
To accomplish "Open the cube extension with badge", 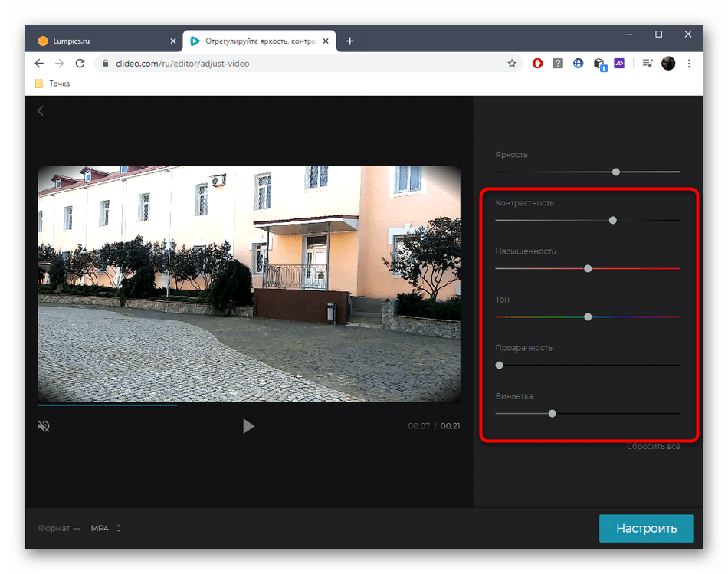I will (600, 64).
